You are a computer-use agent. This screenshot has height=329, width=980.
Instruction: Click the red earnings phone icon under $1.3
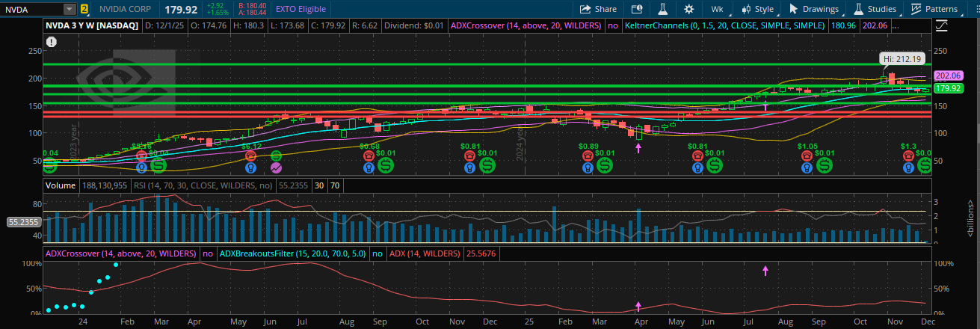[x=908, y=156]
